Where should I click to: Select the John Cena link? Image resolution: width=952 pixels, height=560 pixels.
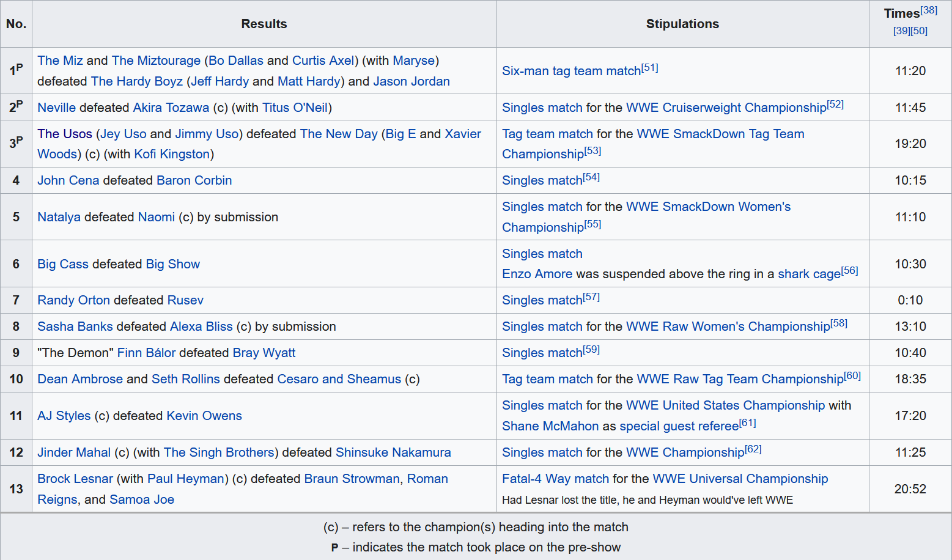click(68, 180)
